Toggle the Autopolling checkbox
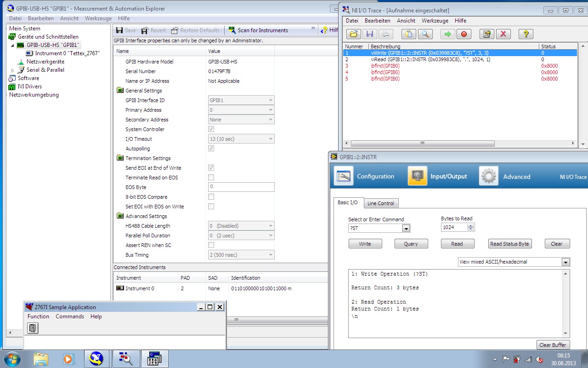588x368 pixels. (x=211, y=149)
